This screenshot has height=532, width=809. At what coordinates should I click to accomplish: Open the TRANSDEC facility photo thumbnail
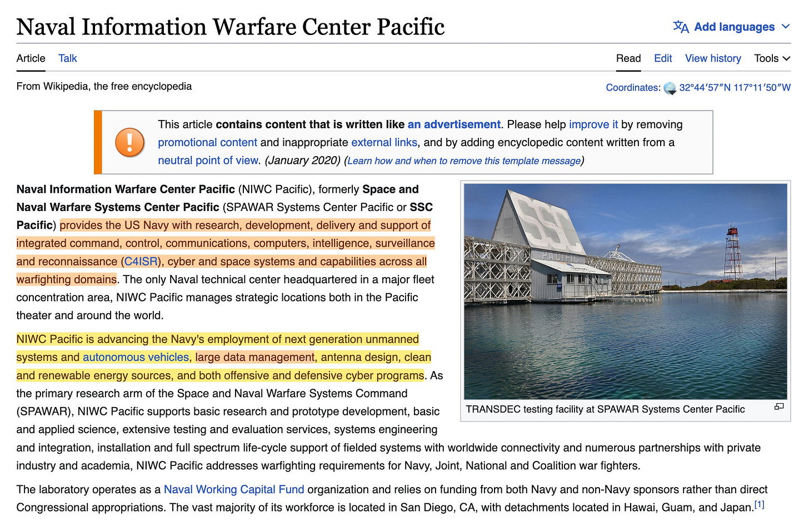(626, 292)
